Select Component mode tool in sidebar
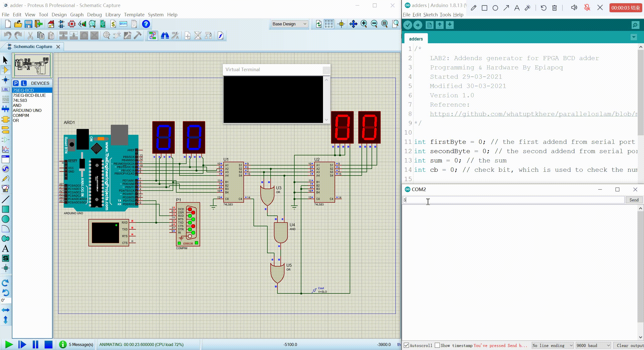 point(5,70)
